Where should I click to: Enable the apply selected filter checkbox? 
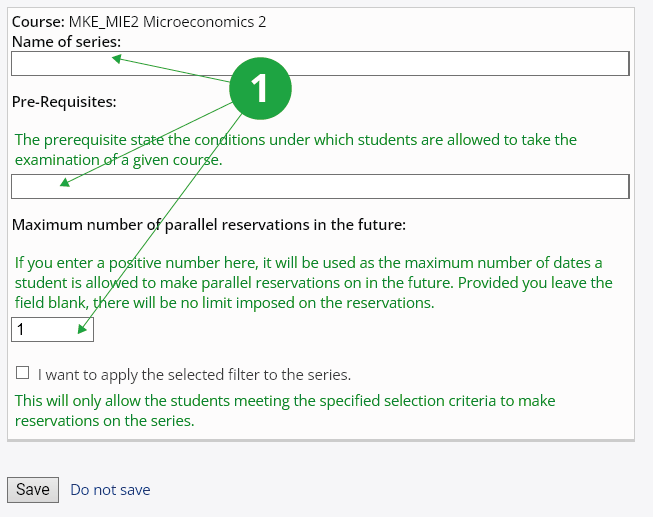click(22, 372)
